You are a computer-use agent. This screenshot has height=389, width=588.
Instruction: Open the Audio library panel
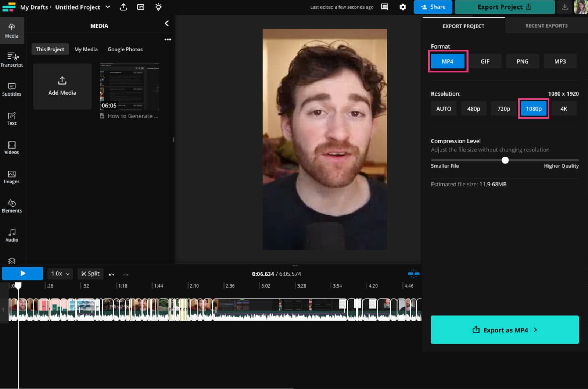pyautogui.click(x=12, y=235)
